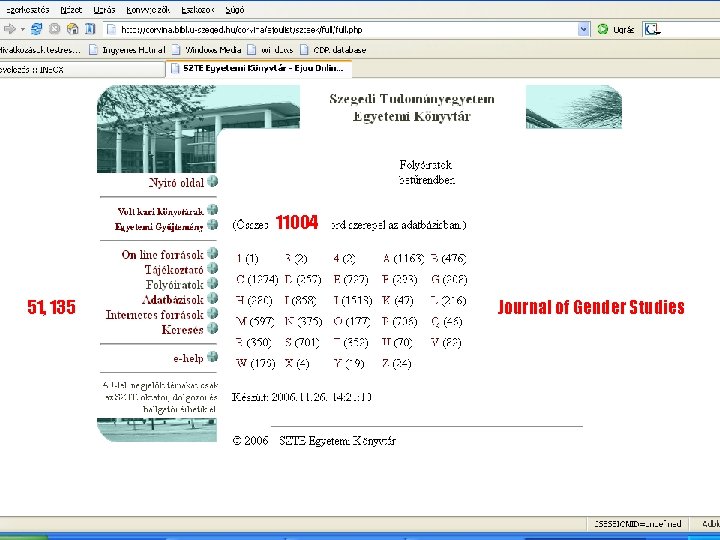Viewport: 720px width, 540px height.
Task: Open the Súgó menu
Action: [x=235, y=10]
